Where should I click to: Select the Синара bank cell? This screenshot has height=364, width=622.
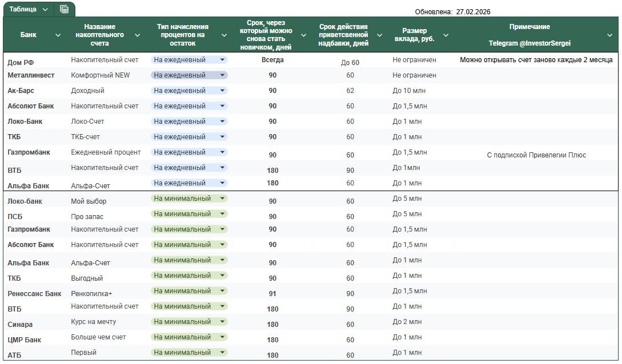[x=20, y=325]
